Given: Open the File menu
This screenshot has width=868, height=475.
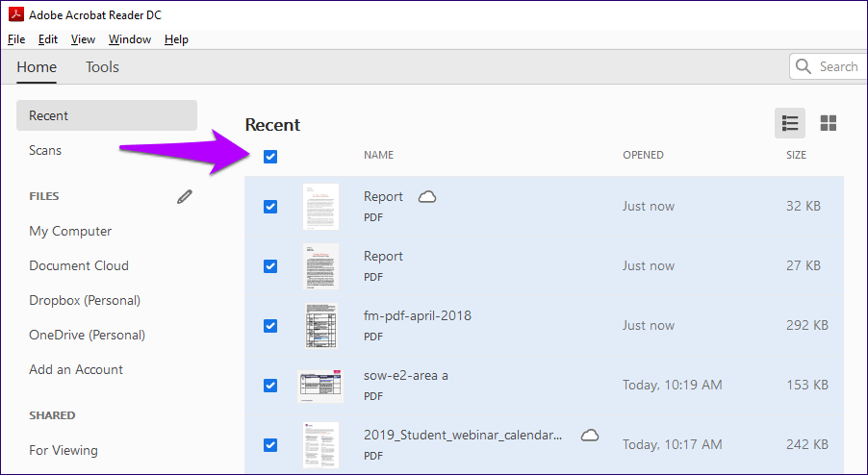Looking at the screenshot, I should click(16, 39).
